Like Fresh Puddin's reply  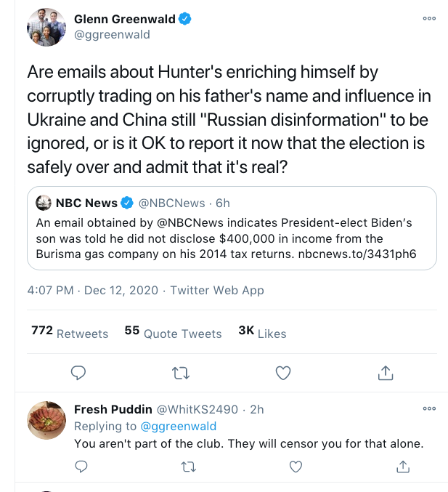pyautogui.click(x=296, y=467)
